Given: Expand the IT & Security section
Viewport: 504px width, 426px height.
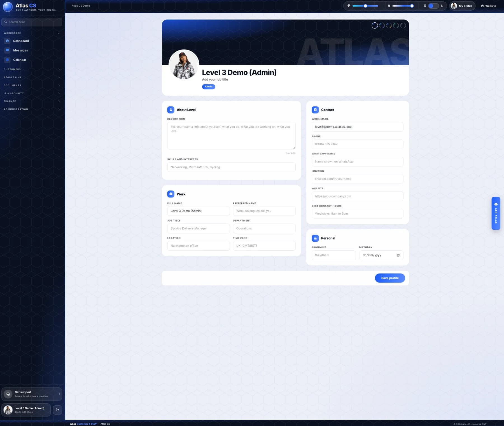Looking at the screenshot, I should (x=32, y=93).
